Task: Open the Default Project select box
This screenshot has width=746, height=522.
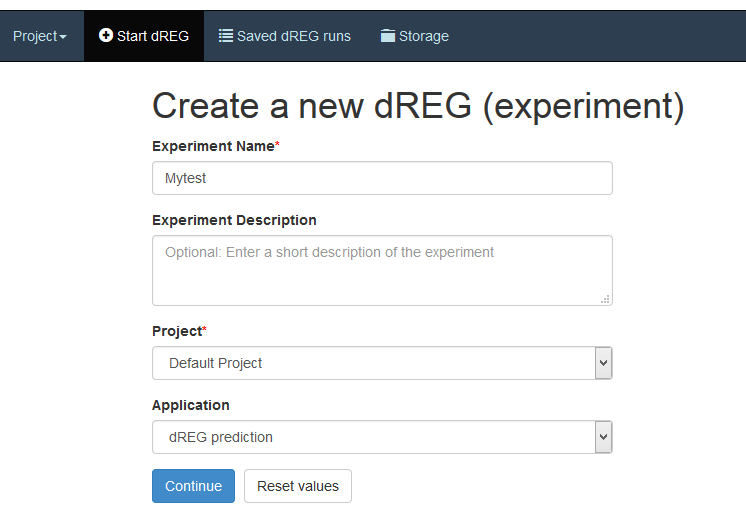Action: [382, 363]
